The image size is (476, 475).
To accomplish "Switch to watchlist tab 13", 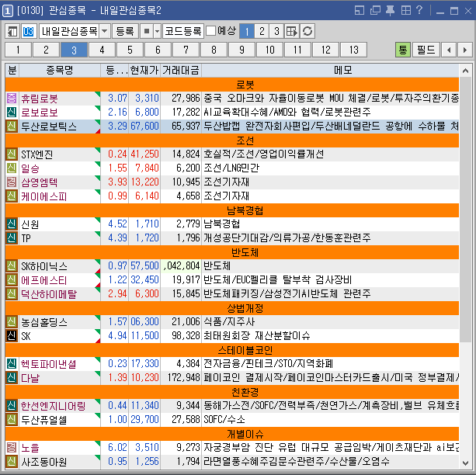I will [x=353, y=50].
